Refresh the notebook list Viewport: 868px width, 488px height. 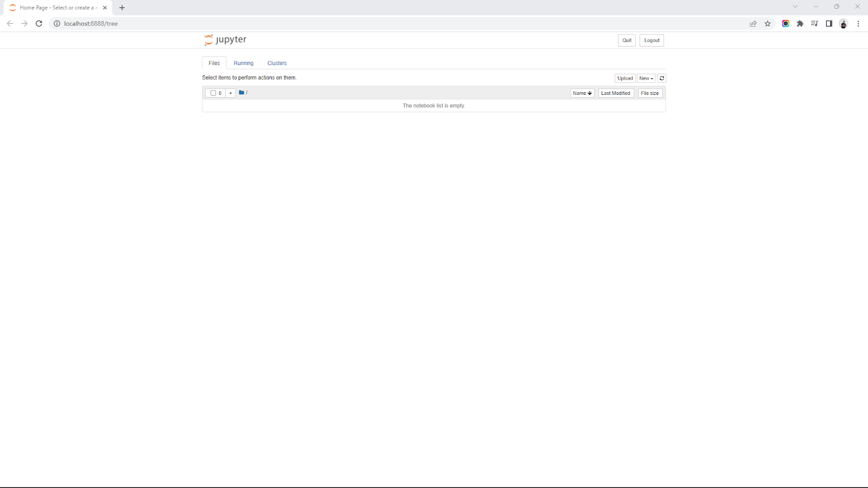pos(662,78)
